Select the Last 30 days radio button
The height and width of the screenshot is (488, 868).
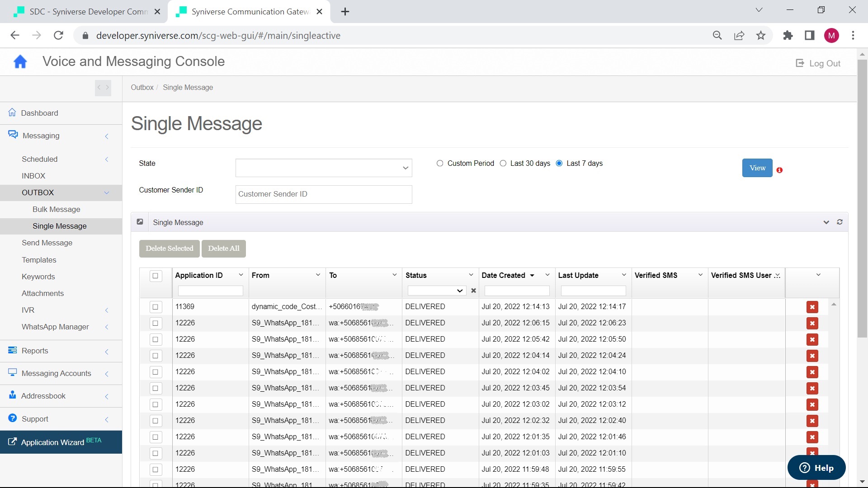coord(503,164)
